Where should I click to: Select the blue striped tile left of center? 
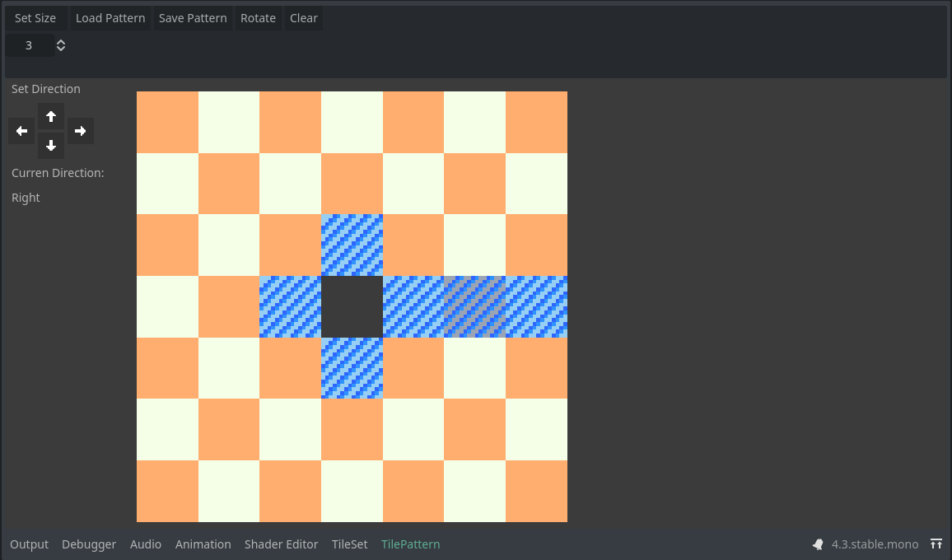coord(290,306)
